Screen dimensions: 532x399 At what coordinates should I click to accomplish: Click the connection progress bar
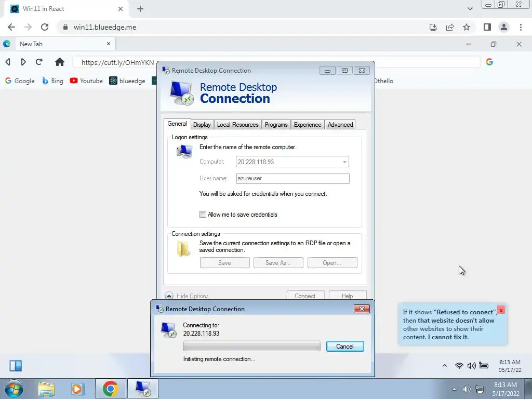coord(252,346)
